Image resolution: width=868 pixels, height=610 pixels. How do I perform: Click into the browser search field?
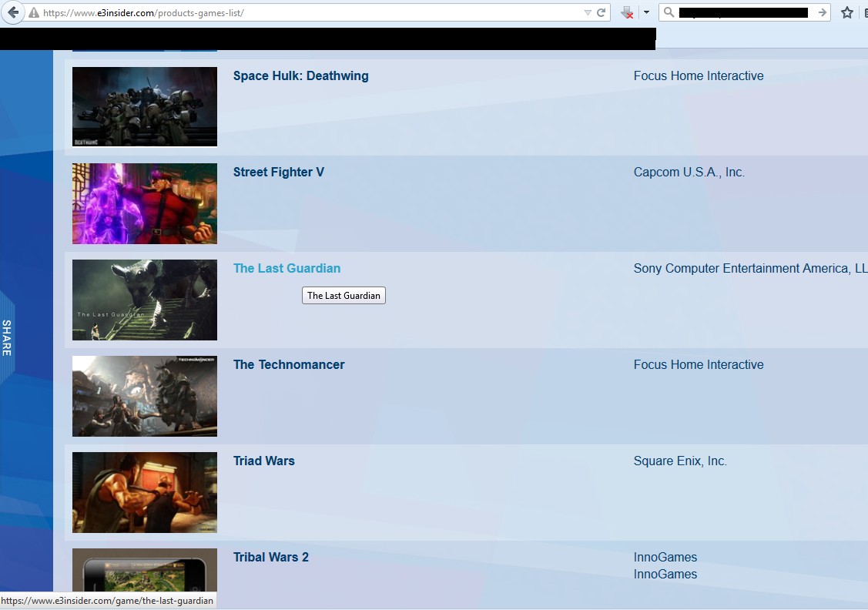point(743,12)
